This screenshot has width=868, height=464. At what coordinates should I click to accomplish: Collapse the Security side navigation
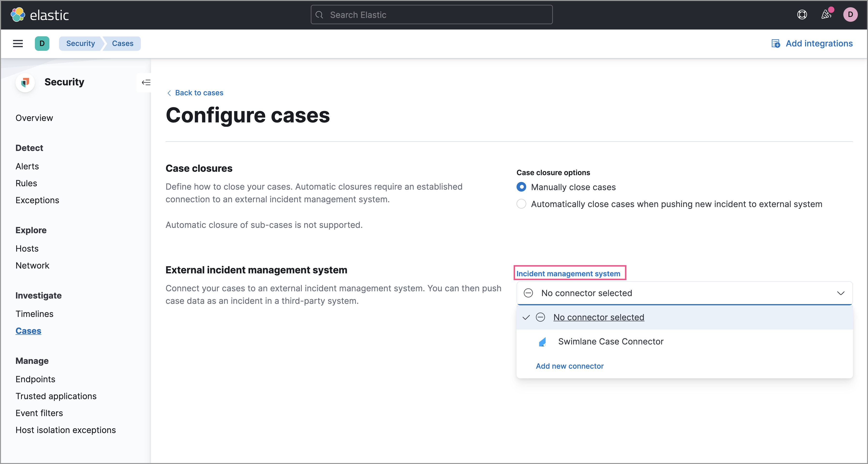click(x=146, y=82)
